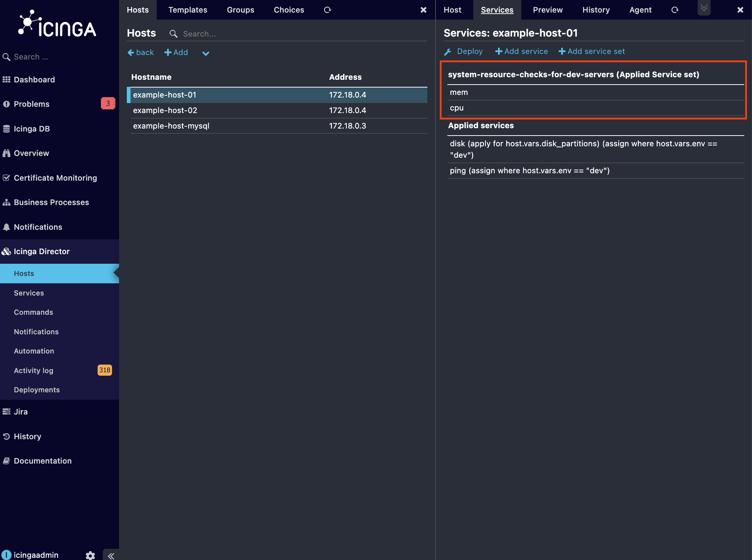
Task: Switch to the Templates tab
Action: click(188, 10)
